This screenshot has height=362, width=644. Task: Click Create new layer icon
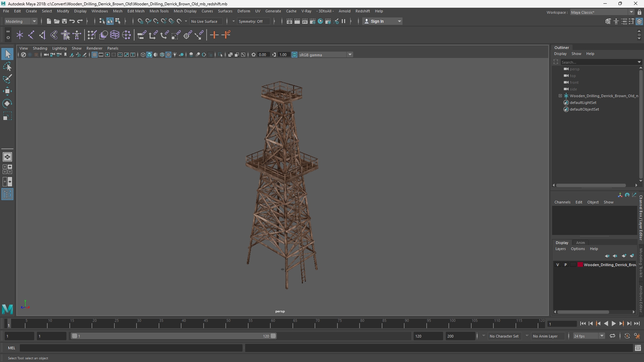click(624, 256)
